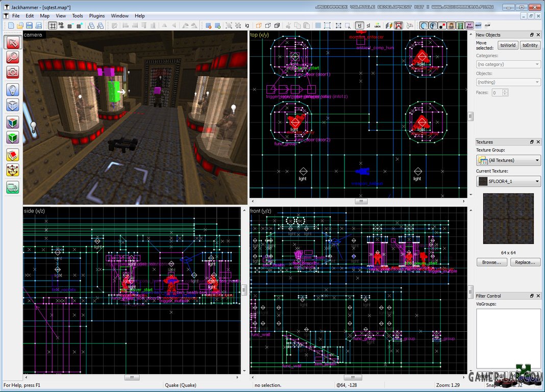
Task: Toggle the 2D grid display
Action: 52,26
